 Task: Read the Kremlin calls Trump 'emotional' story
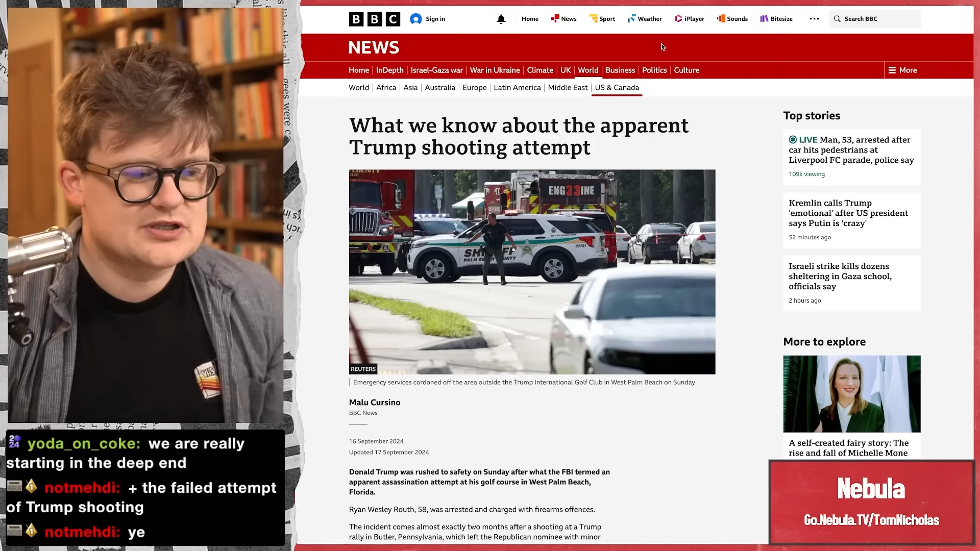tap(848, 213)
